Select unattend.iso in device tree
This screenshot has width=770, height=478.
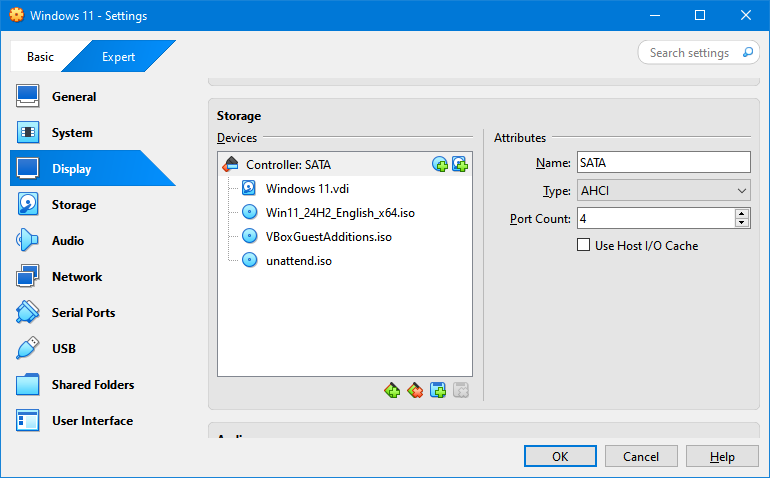tap(299, 260)
